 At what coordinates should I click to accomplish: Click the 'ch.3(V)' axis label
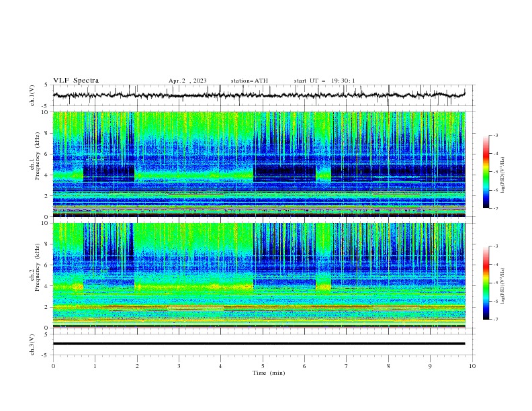click(x=32, y=345)
